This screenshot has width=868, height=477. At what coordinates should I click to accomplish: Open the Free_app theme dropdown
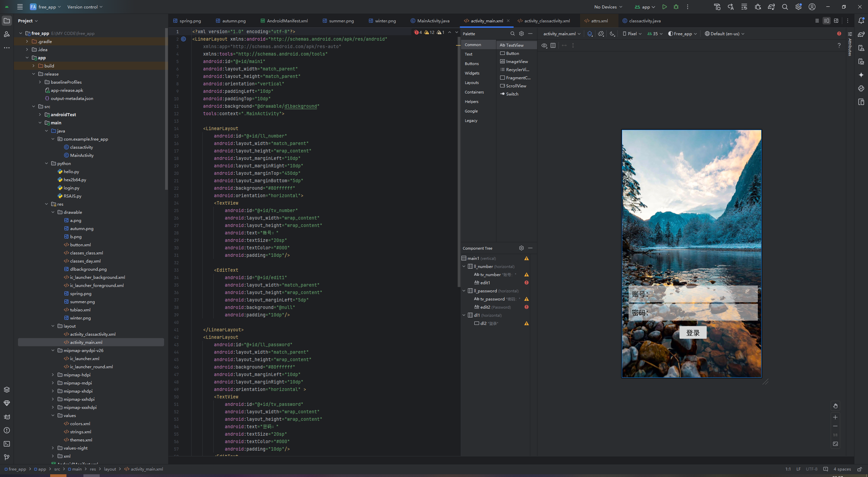pos(682,34)
